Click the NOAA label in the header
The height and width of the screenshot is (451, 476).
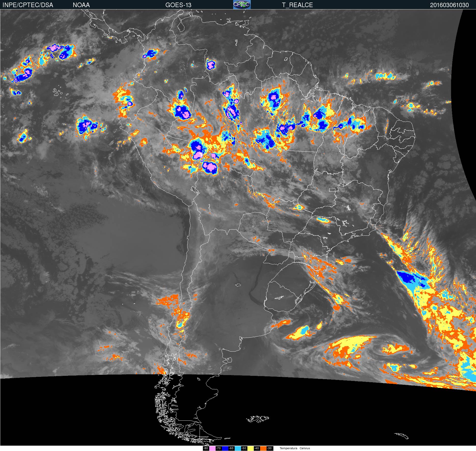[x=81, y=5]
